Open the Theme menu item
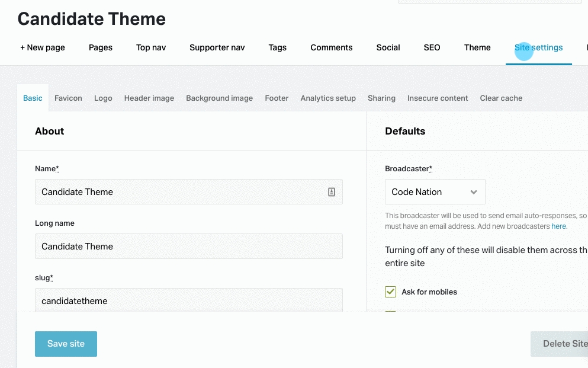This screenshot has width=588, height=368. 477,48
